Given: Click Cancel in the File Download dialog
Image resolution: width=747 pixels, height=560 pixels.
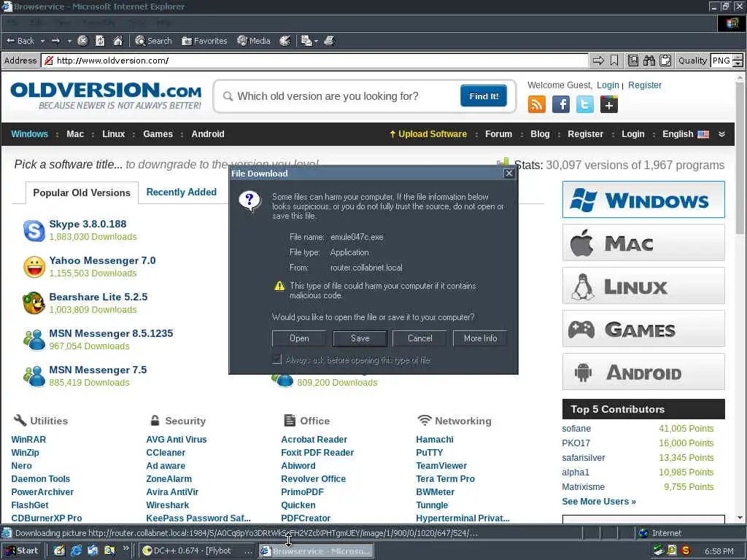Looking at the screenshot, I should [x=419, y=338].
